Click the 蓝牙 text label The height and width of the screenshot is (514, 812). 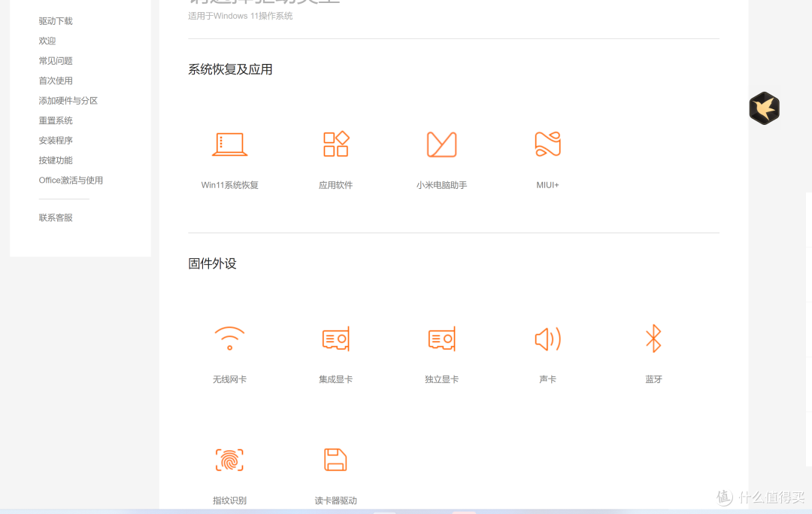click(653, 379)
